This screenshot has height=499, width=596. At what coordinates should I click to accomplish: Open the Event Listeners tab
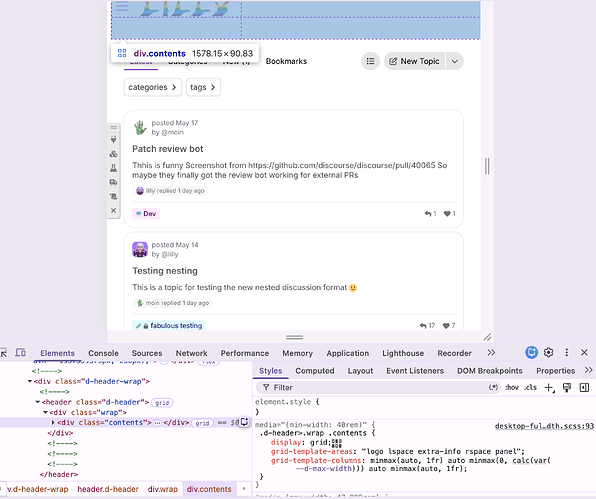[415, 371]
